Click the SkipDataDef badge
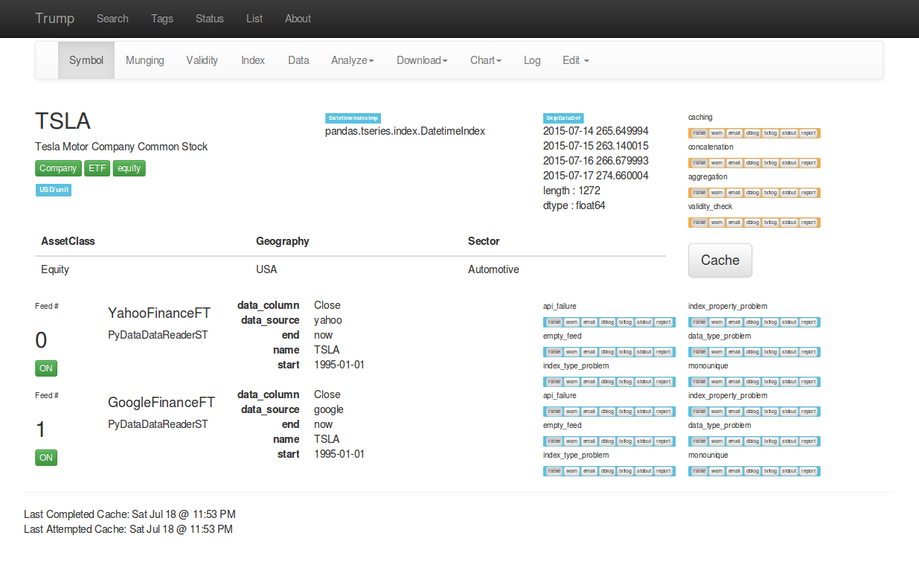 (x=563, y=118)
